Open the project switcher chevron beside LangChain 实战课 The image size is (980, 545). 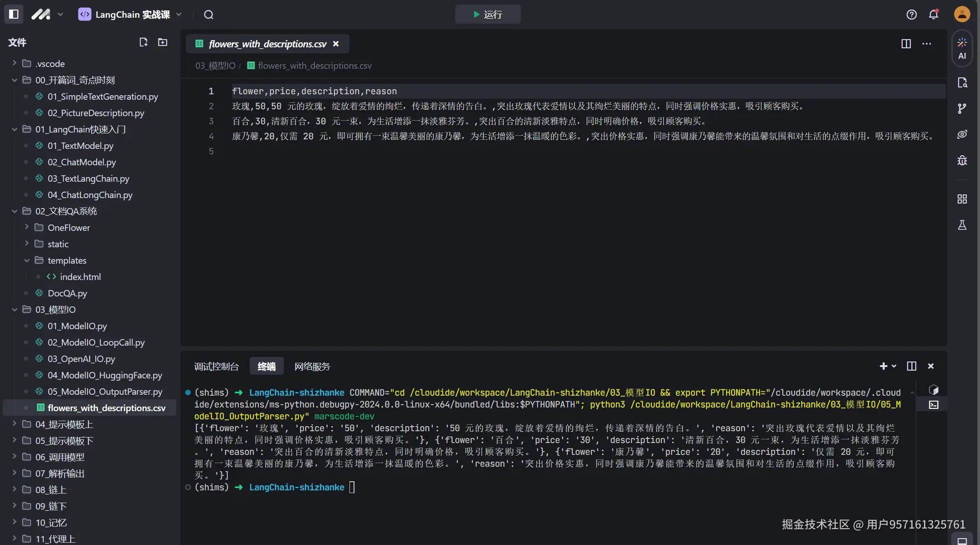[179, 14]
